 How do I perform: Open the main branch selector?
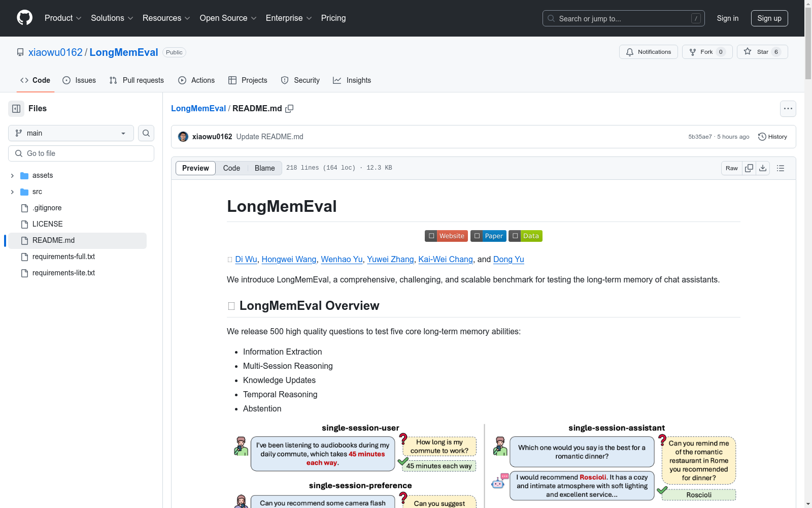[71, 133]
